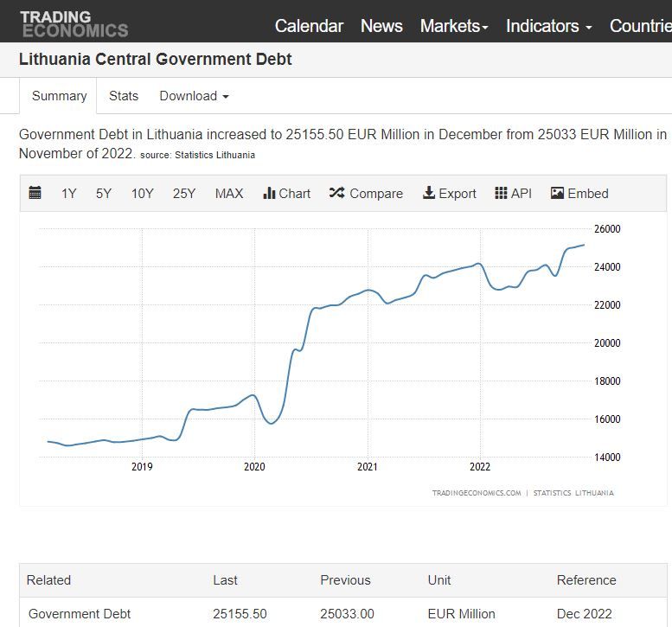
Task: Click the Compare shuffle icon
Action: pyautogui.click(x=336, y=193)
